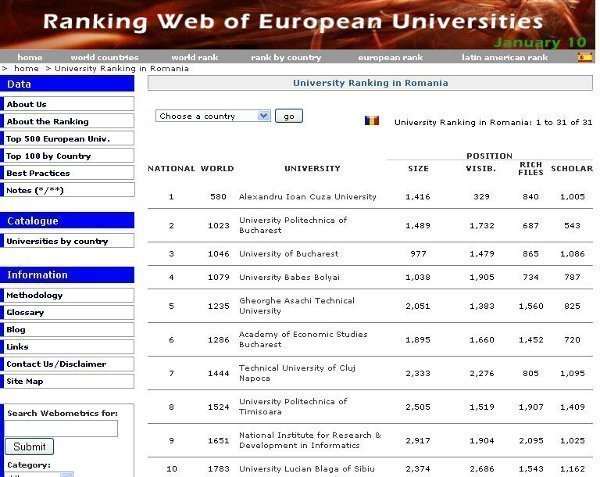Click Academy of Economic Studies Bucharest entry

pyautogui.click(x=303, y=339)
